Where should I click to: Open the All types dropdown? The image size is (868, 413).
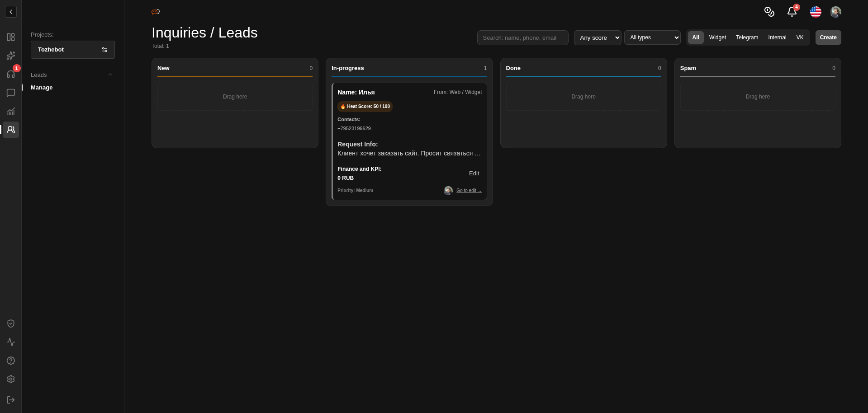click(652, 38)
